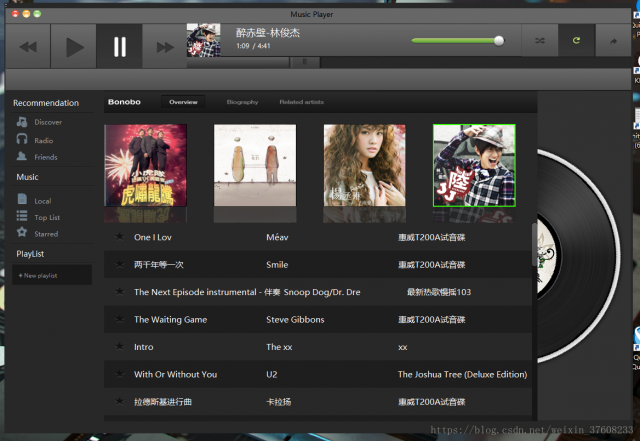Click artist name Méav
Screen dimensions: 640x441
pos(277,237)
